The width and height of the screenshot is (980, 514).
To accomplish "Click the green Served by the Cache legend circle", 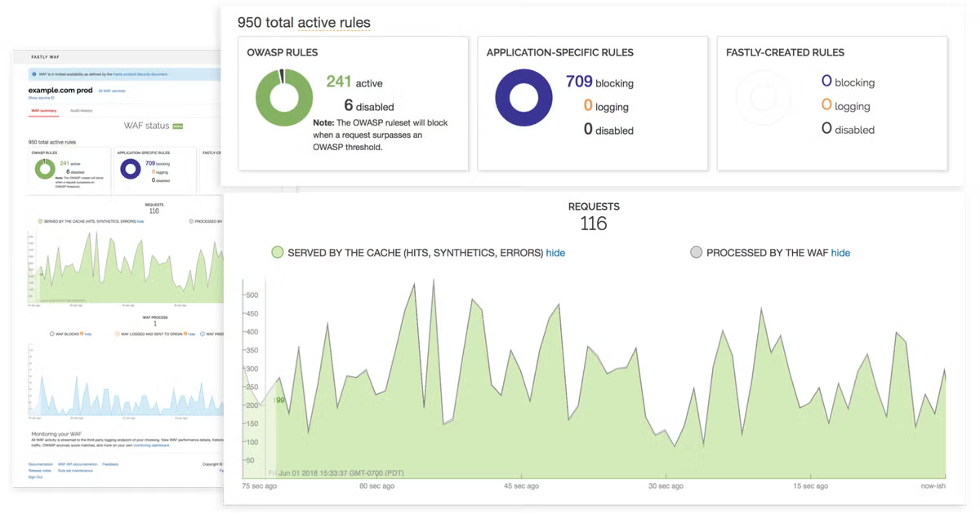I will (x=278, y=253).
